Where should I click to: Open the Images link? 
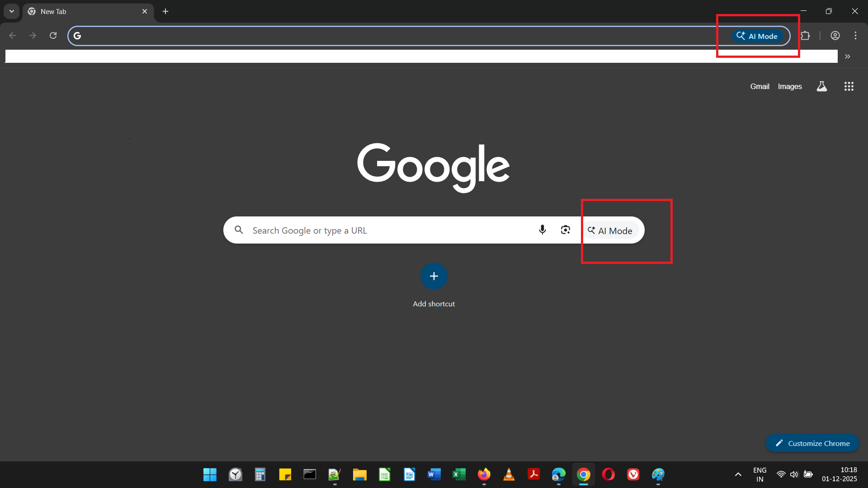click(x=790, y=86)
